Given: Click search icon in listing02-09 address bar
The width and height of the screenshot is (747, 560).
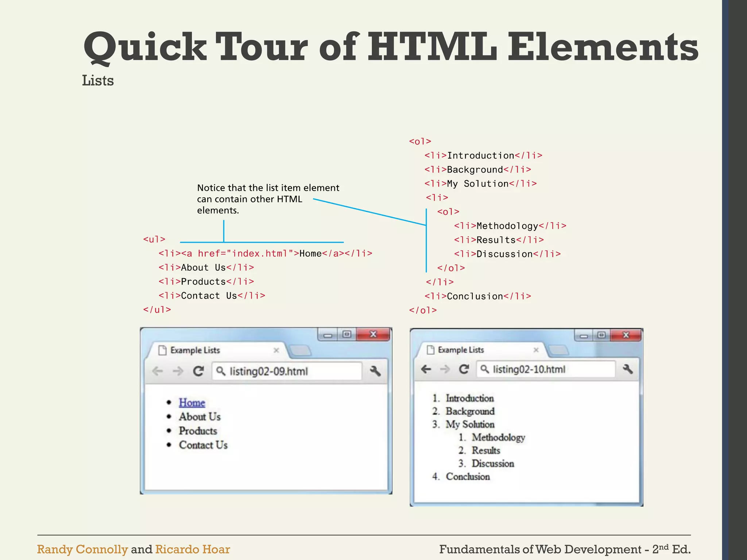Looking at the screenshot, I should (x=221, y=371).
